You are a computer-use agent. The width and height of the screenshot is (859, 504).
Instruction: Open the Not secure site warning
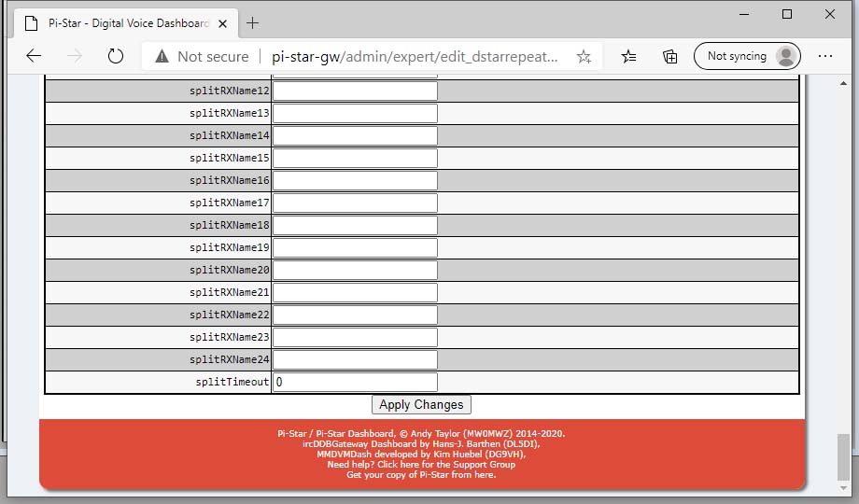click(202, 56)
